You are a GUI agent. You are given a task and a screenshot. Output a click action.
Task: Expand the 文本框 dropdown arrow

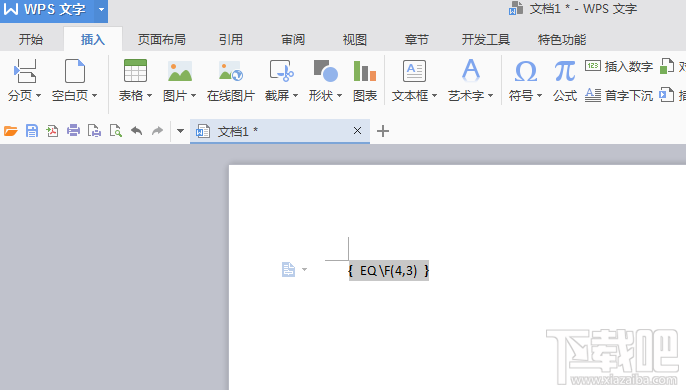click(x=434, y=95)
